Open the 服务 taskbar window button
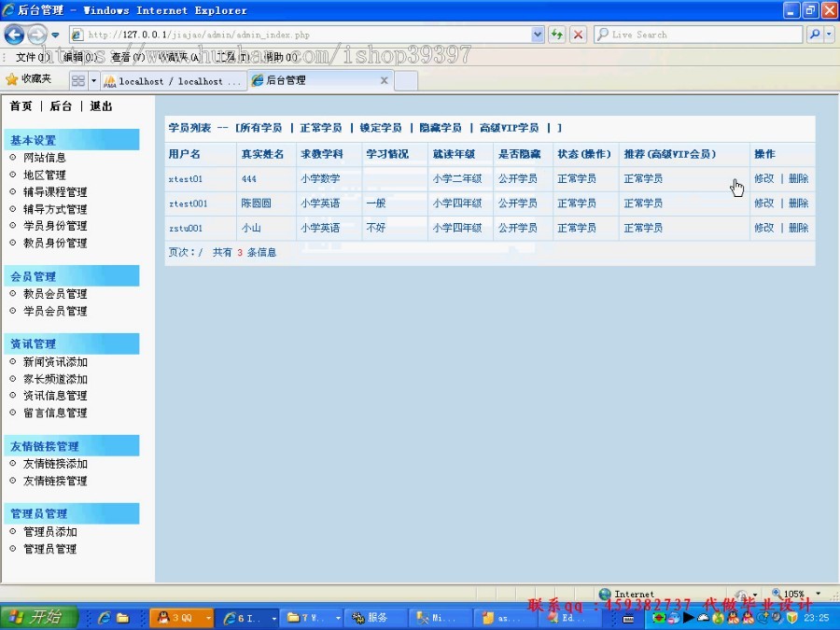 point(375,618)
